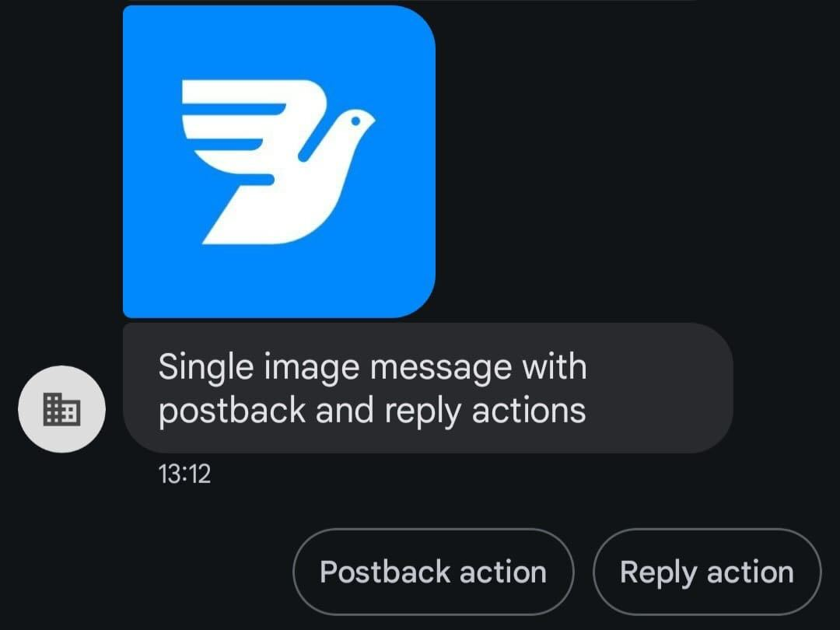
Task: Click the dove's eye in the logo
Action: point(355,121)
